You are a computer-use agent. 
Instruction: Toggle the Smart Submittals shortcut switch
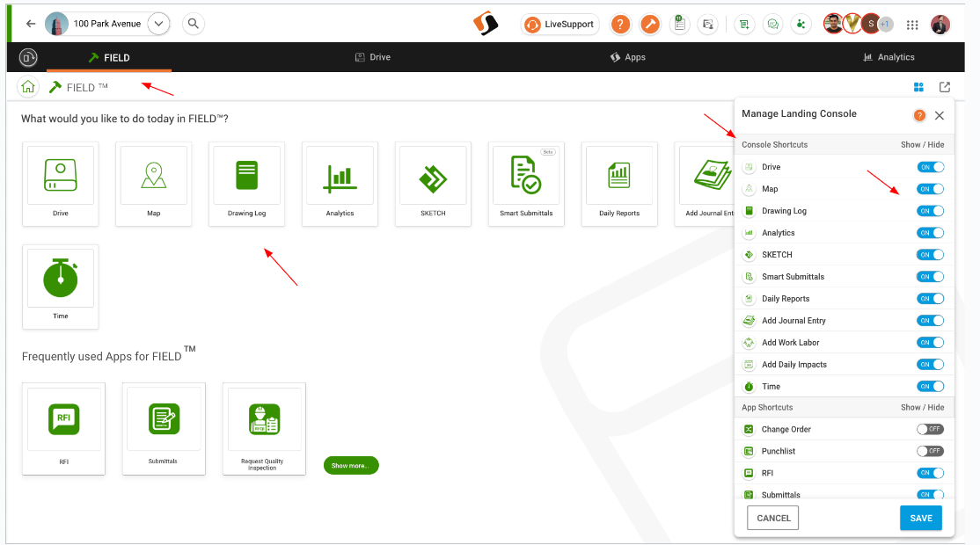coord(930,277)
